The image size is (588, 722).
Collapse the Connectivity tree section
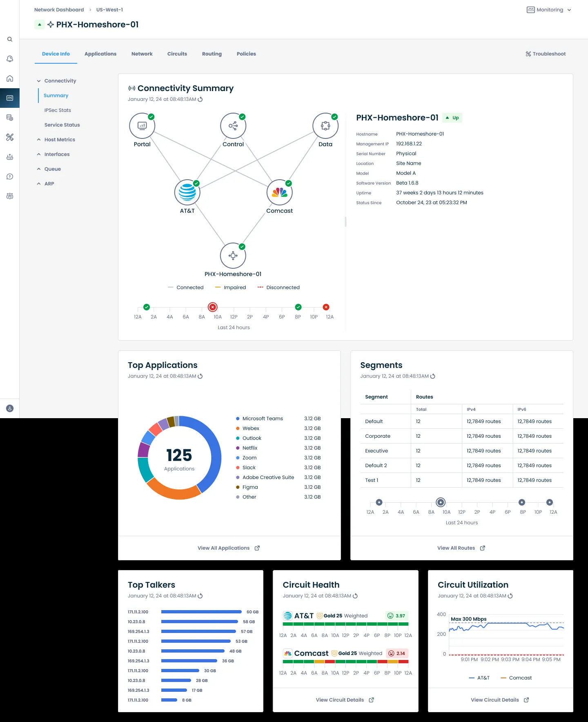39,81
